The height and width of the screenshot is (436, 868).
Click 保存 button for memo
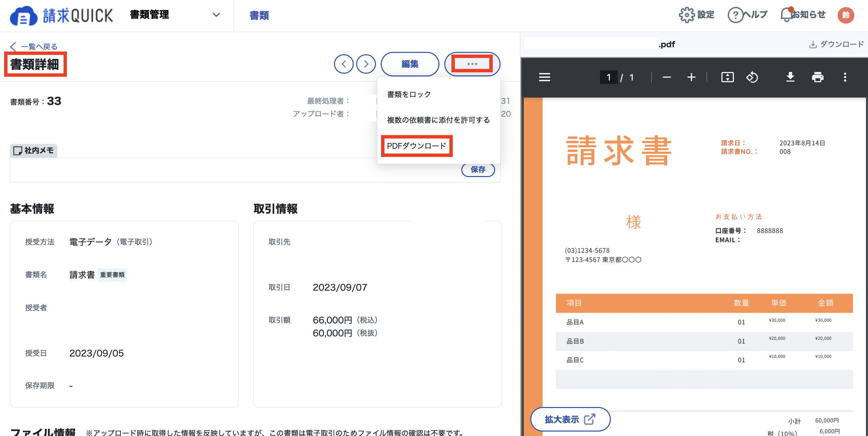pos(478,170)
